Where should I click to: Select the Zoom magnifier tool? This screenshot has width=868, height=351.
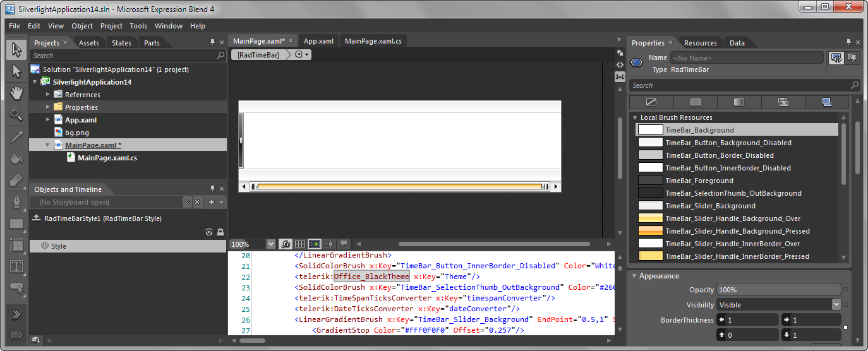tap(16, 114)
